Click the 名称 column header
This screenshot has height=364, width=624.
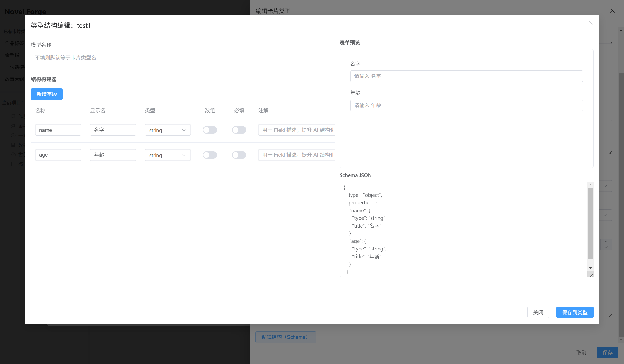click(x=40, y=111)
